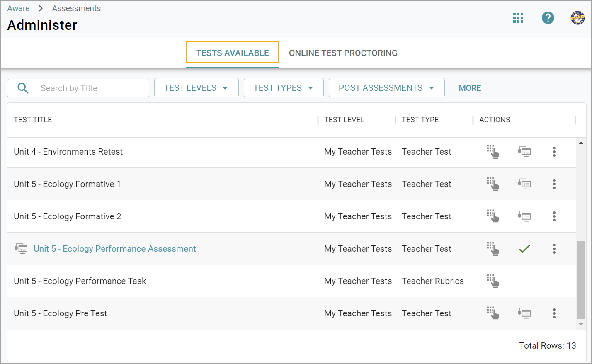Click the assign icon for Ecology Performance Task
Viewport: 592px width, 364px height.
(493, 281)
